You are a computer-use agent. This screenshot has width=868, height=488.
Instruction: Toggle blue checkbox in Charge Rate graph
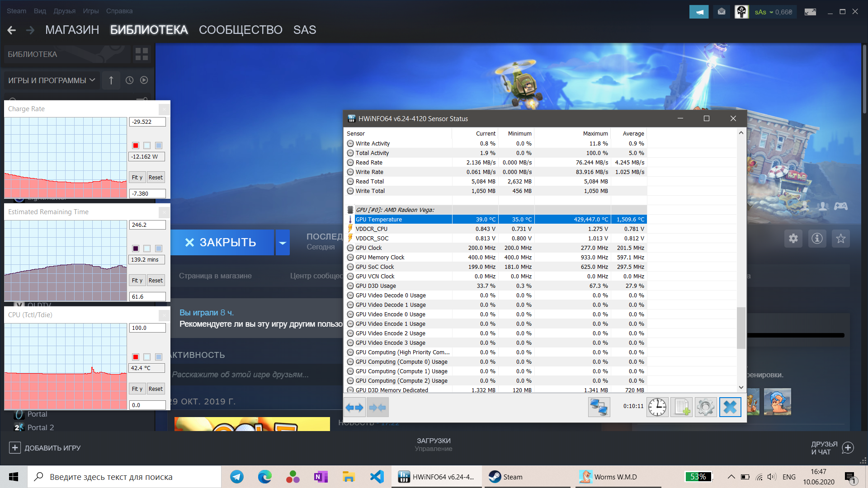coord(159,145)
